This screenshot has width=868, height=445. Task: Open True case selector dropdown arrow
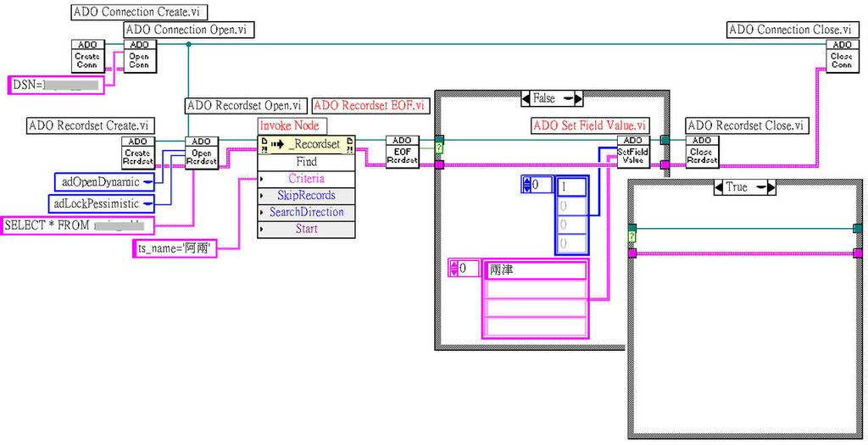tap(761, 187)
